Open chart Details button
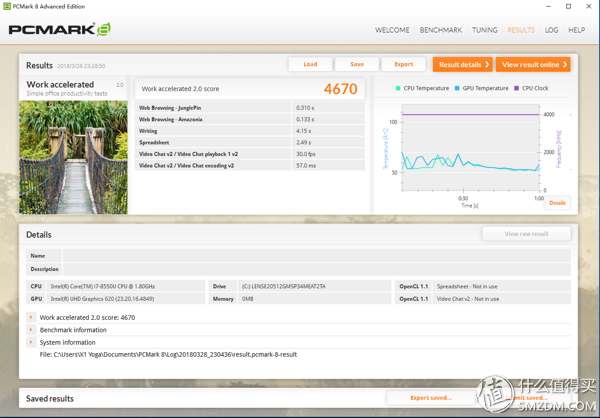600x418 pixels. tap(557, 203)
